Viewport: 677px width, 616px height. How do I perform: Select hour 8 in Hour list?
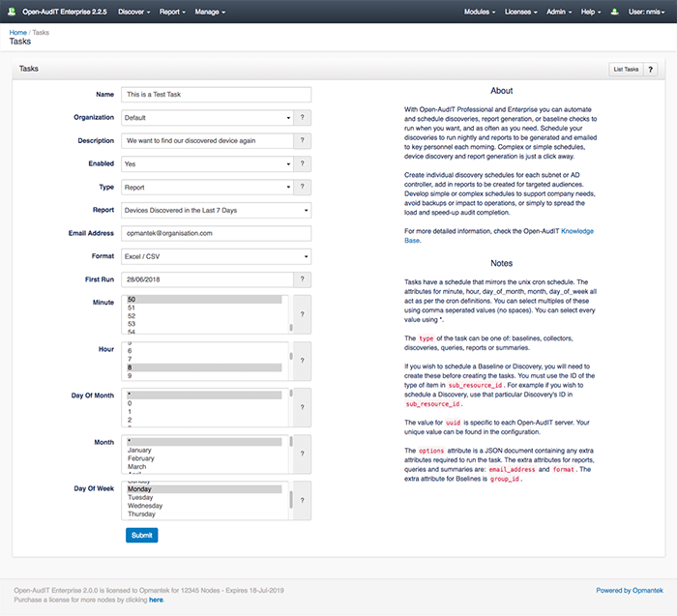[x=204, y=367]
